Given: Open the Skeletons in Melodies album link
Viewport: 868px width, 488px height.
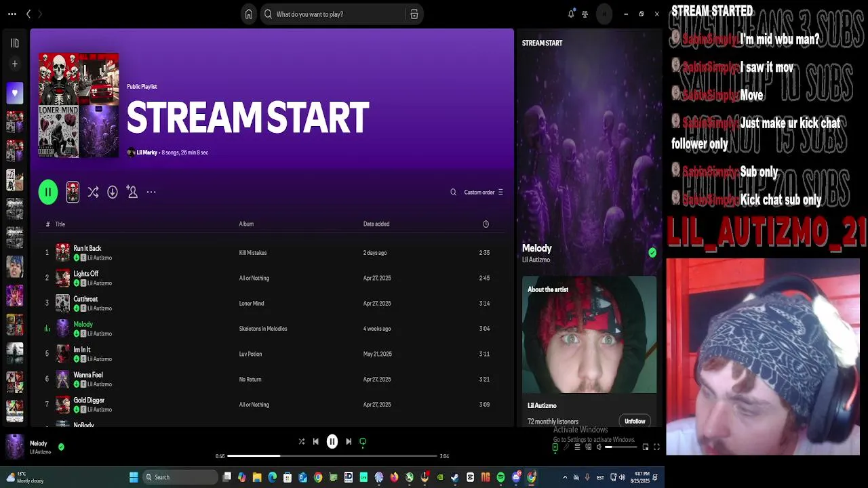Looking at the screenshot, I should (263, 329).
